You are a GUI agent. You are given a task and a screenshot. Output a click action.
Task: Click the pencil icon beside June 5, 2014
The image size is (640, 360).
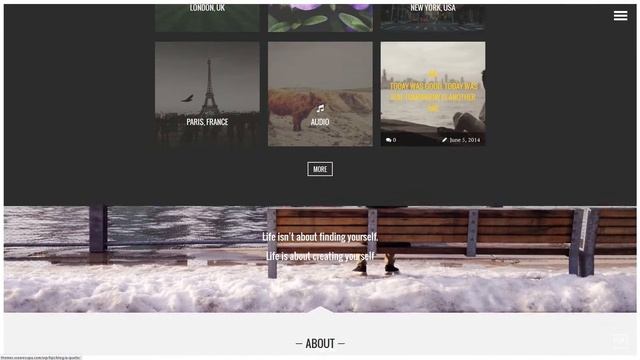444,140
